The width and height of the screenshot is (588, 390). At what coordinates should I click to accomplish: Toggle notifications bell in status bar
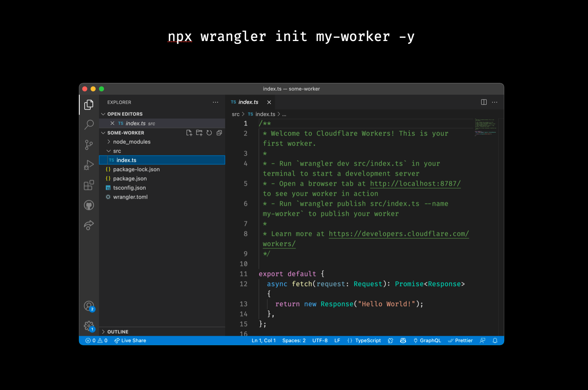point(495,340)
